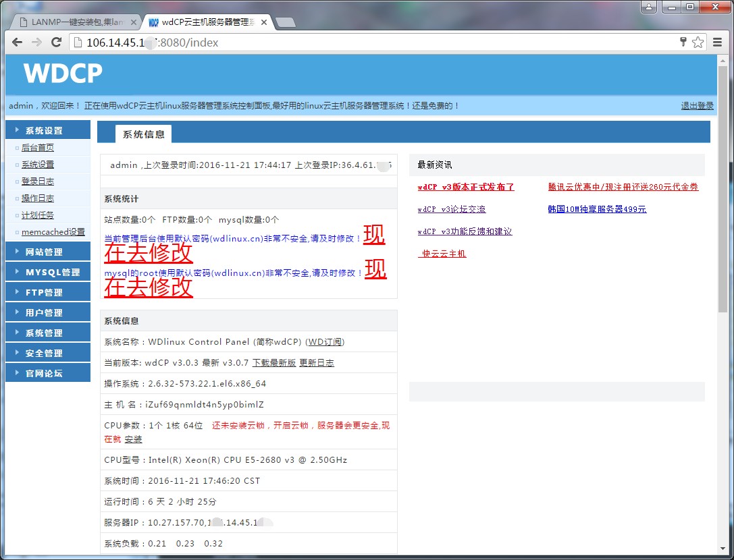Image resolution: width=734 pixels, height=560 pixels.
Task: Click the browser forward arrow
Action: (x=36, y=43)
